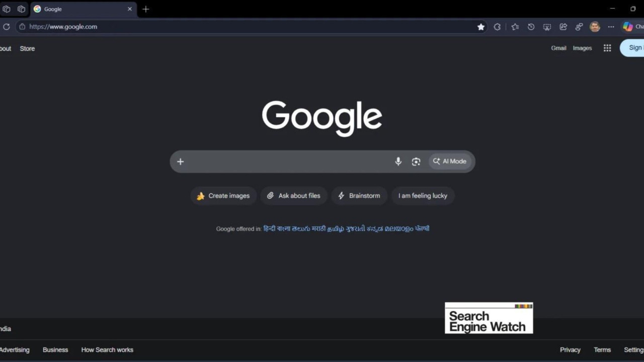Click the lock site info icon

click(x=22, y=27)
